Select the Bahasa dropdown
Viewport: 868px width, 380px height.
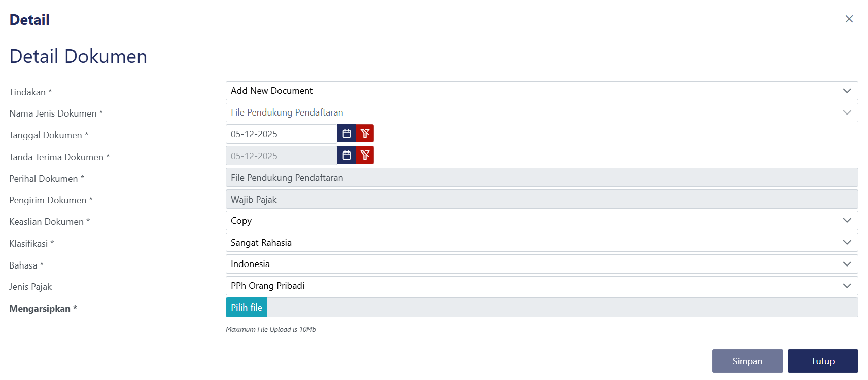(x=541, y=264)
